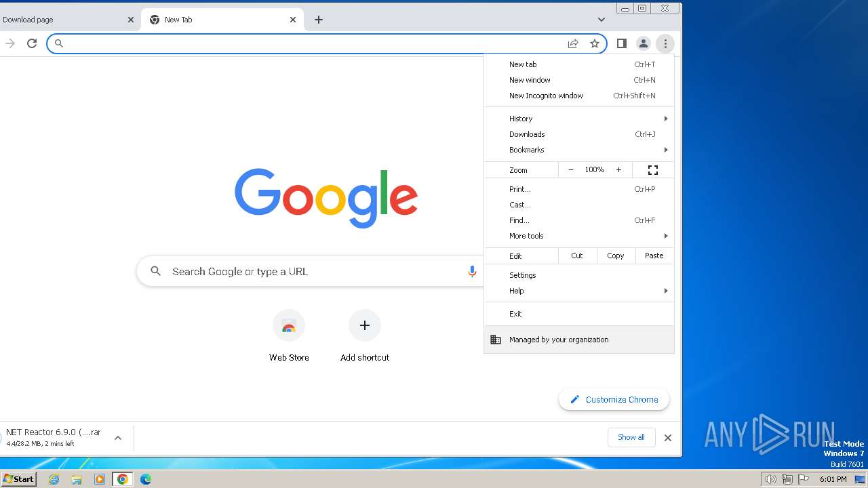
Task: Choose Print... in the menu
Action: tap(579, 189)
